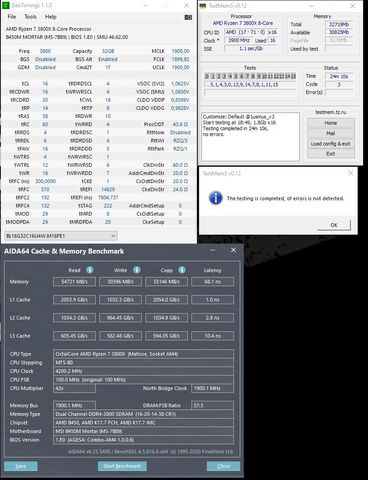Screen dimensions: 368x480
Task: Click the Memory Type DDR4-3800 field
Action: [x=143, y=414]
